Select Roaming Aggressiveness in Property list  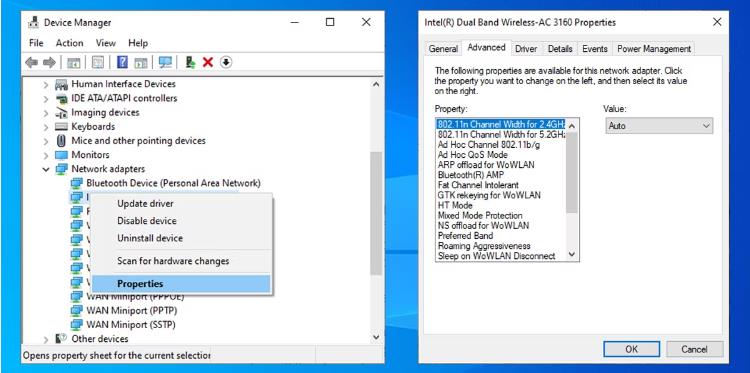[484, 246]
